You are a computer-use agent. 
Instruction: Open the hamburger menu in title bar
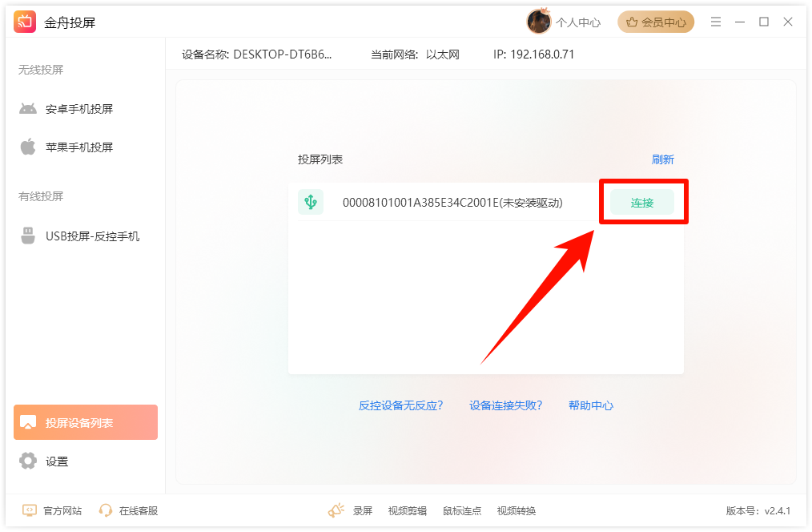pos(716,22)
